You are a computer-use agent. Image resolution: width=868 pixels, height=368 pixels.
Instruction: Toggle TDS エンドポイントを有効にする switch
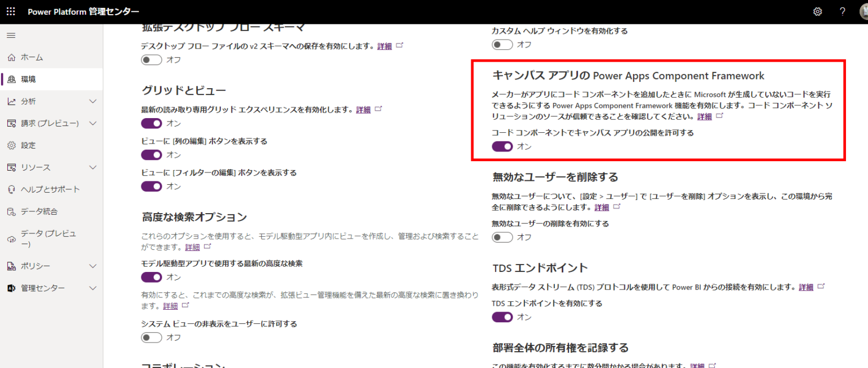tap(502, 317)
